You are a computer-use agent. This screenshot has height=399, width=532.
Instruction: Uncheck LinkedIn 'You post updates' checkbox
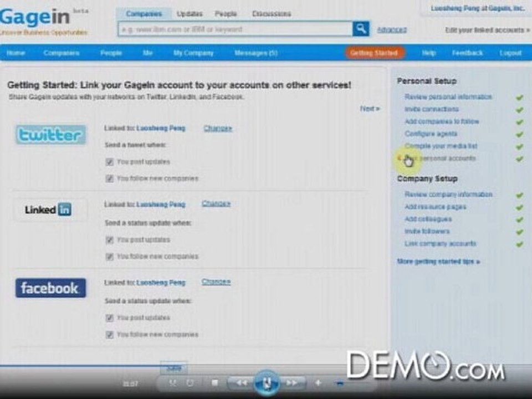109,240
